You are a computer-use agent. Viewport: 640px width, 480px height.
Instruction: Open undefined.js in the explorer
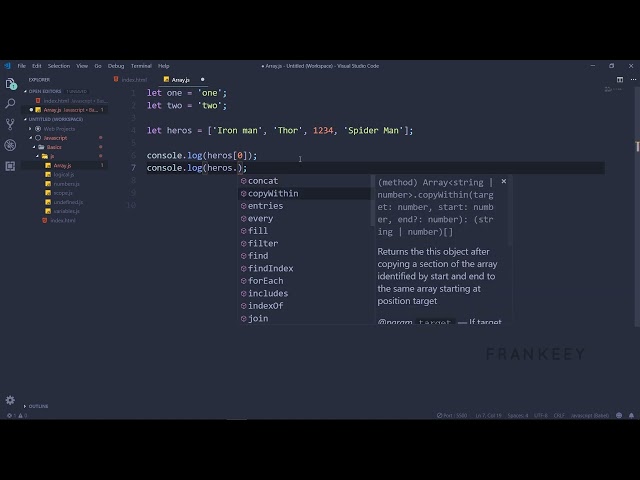tap(68, 202)
